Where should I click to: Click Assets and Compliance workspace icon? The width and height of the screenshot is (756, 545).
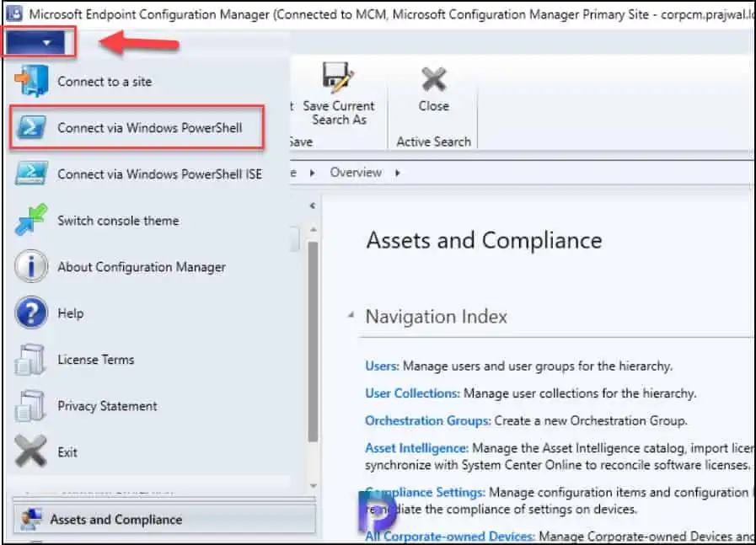32,519
